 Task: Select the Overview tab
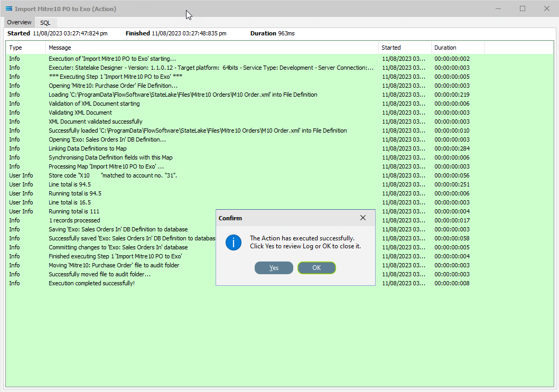click(19, 22)
